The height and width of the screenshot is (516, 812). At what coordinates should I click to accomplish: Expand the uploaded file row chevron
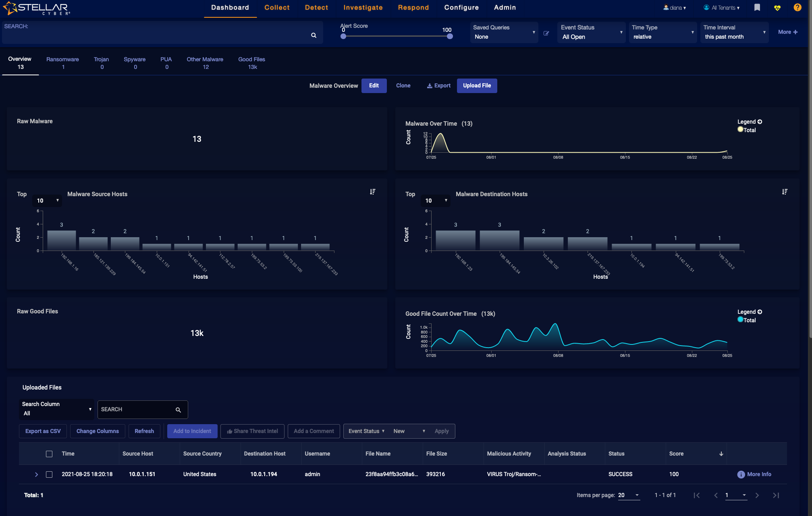(36, 475)
